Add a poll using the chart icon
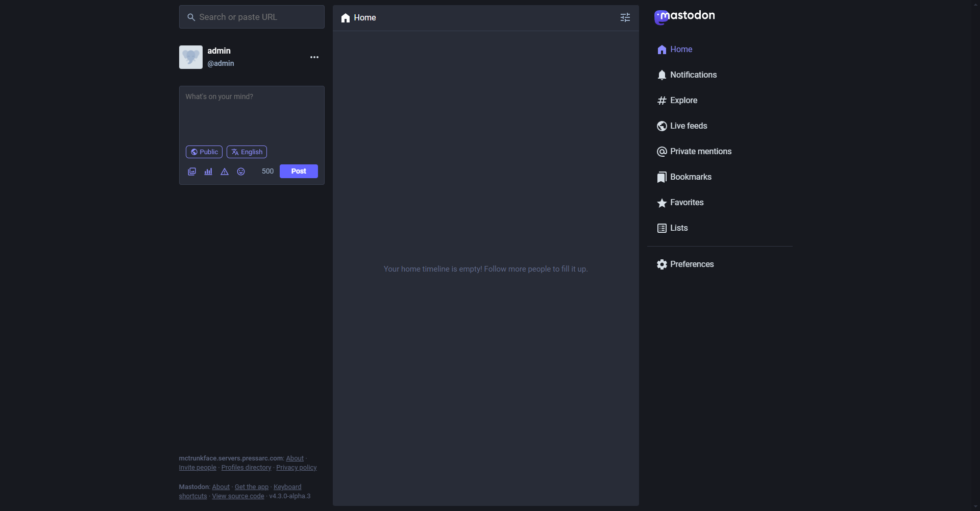Screen dimensions: 980x511 tap(208, 172)
